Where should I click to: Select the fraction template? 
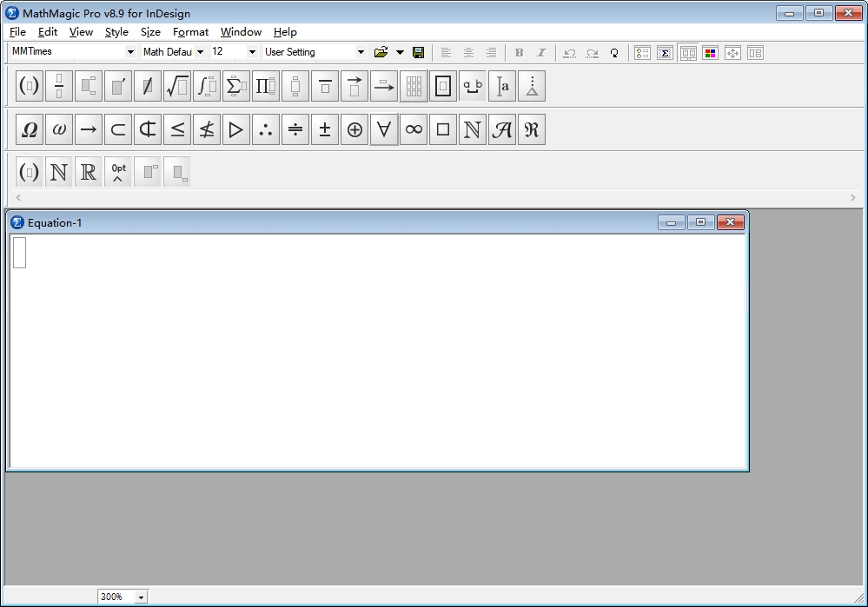click(59, 86)
